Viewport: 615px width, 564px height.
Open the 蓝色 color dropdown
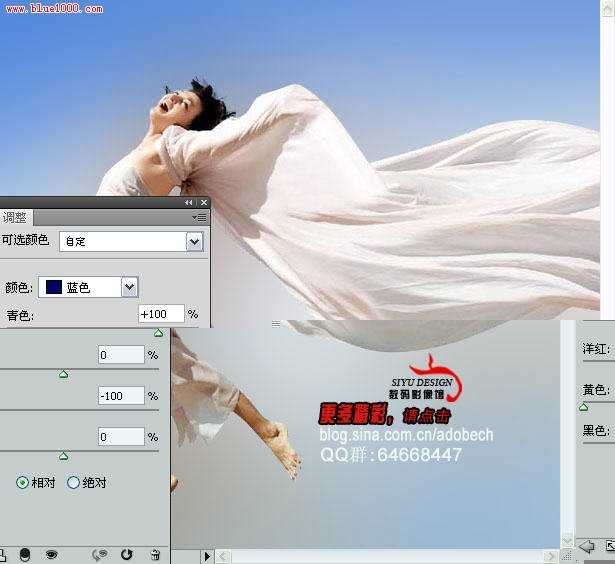(x=129, y=287)
